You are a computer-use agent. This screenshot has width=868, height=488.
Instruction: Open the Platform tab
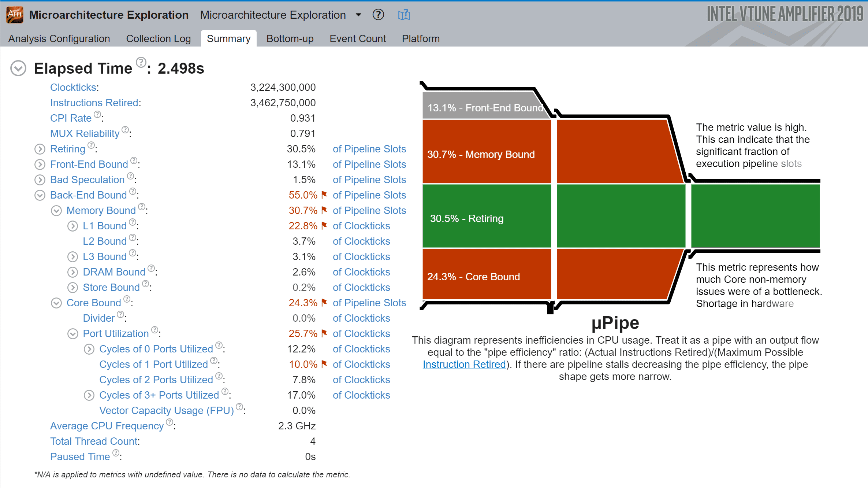pos(420,38)
